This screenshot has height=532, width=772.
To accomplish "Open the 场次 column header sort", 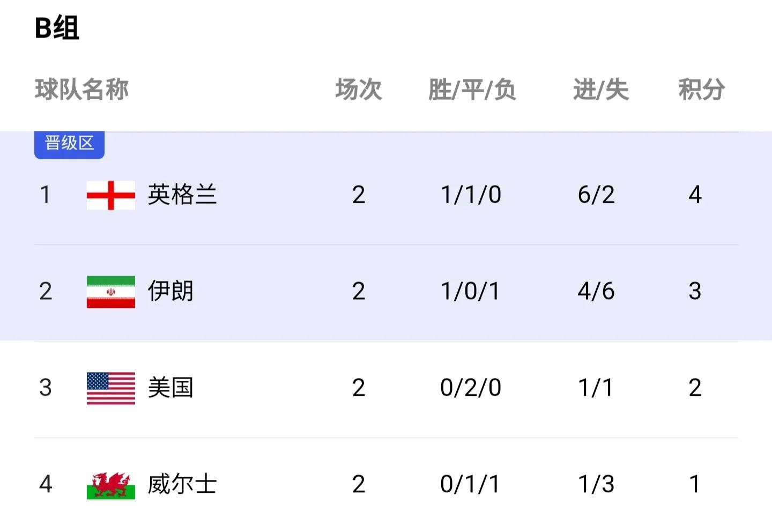I will click(x=358, y=90).
